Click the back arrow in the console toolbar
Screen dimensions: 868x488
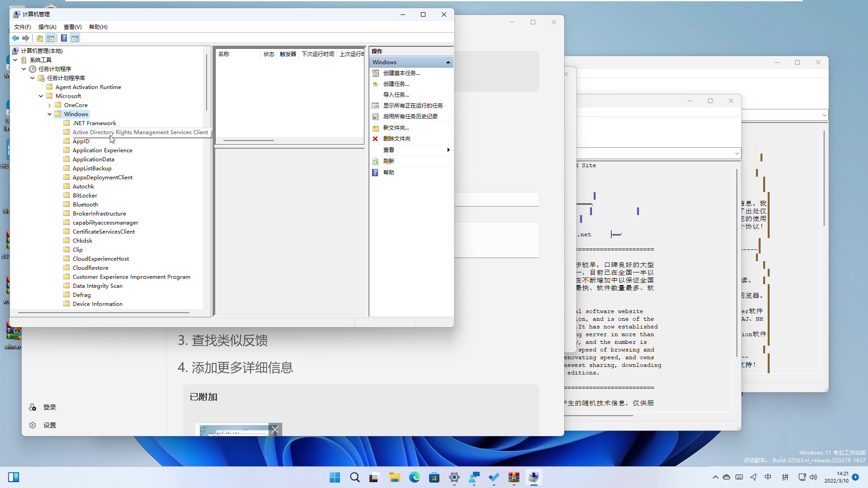coord(14,38)
